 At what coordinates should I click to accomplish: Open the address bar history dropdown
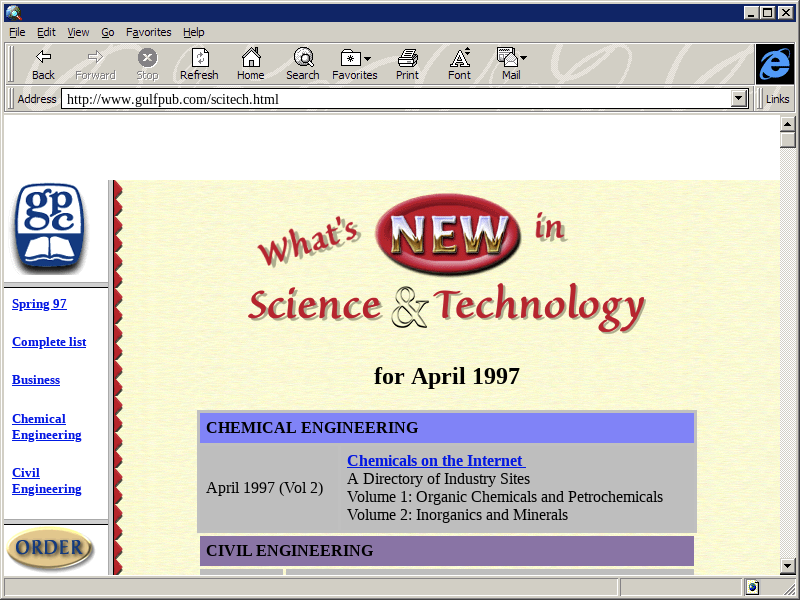point(739,99)
